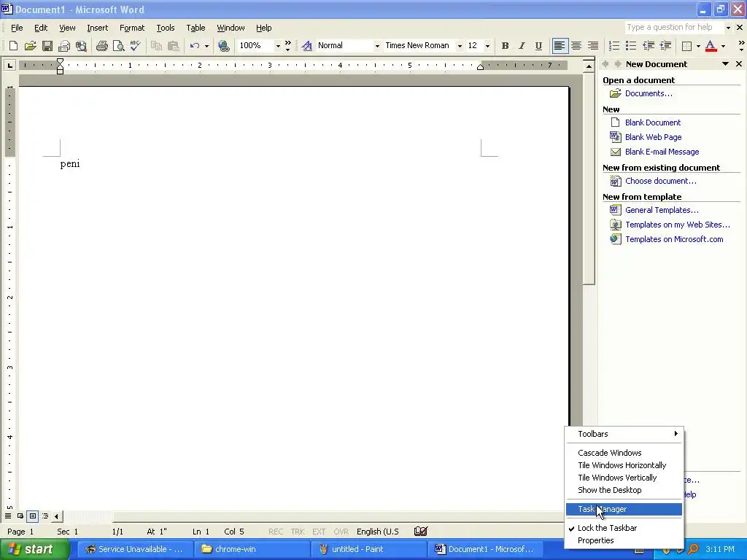Click the tab-type selector beside the ruler
Screen dimensions: 747x560
coord(9,65)
